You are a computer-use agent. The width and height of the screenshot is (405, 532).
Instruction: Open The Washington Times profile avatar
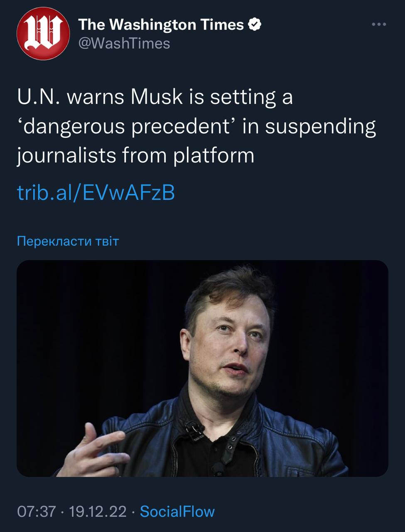[43, 34]
